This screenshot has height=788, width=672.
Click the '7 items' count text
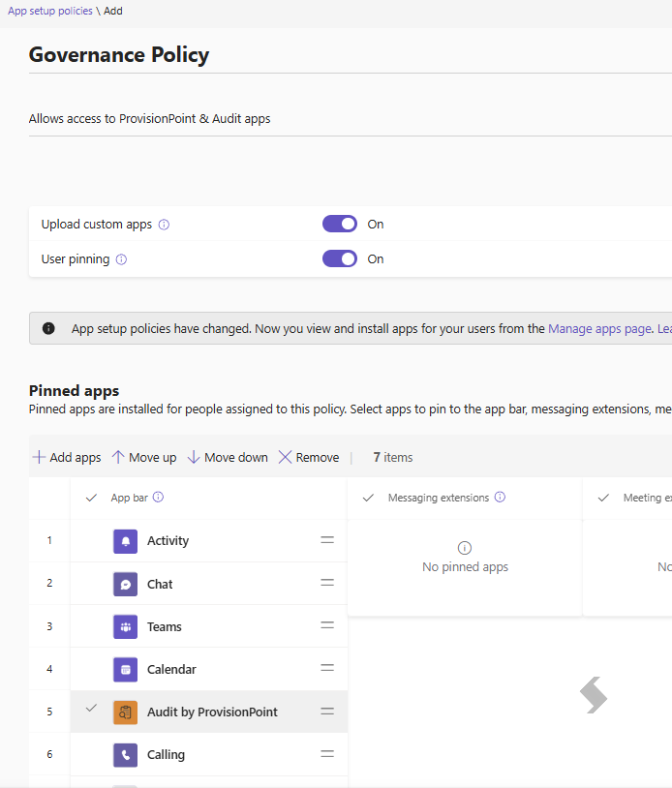click(392, 457)
